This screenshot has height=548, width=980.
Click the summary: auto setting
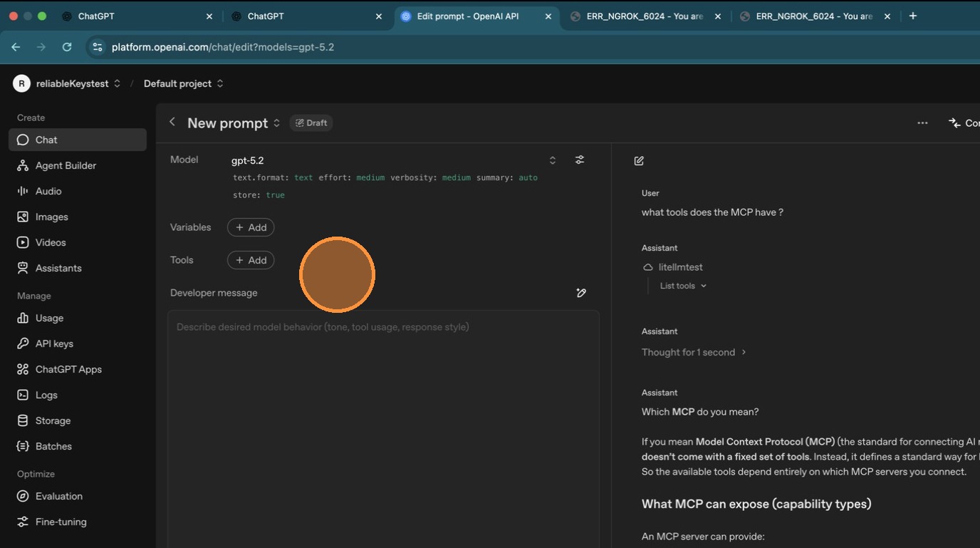click(x=507, y=177)
